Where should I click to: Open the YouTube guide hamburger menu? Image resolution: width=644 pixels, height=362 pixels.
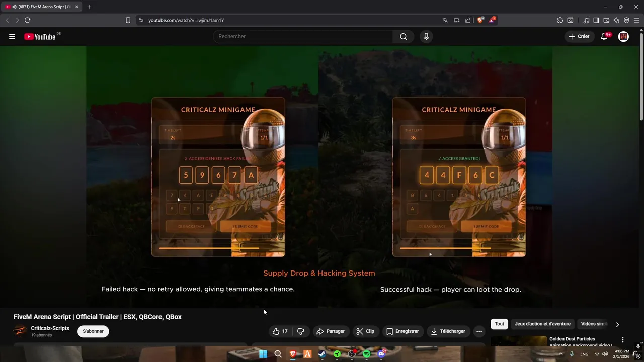(12, 36)
